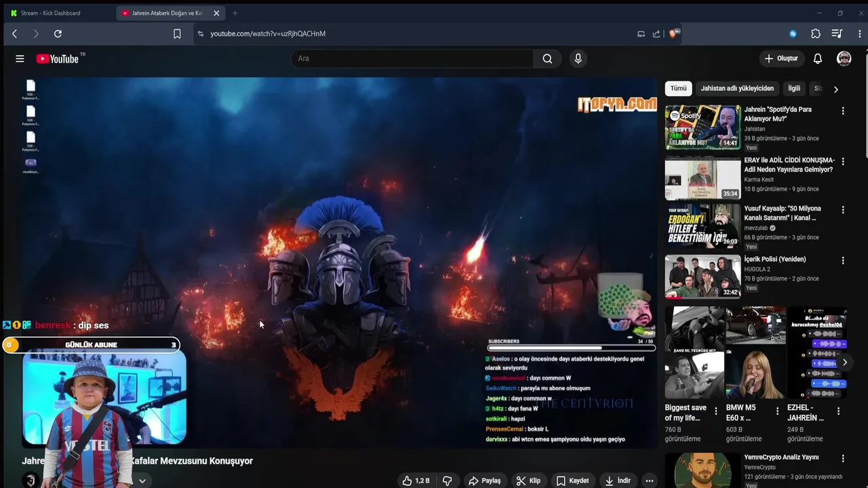Screen dimensions: 868x488
Task: Open options for BMW M5 short
Action: point(777,411)
